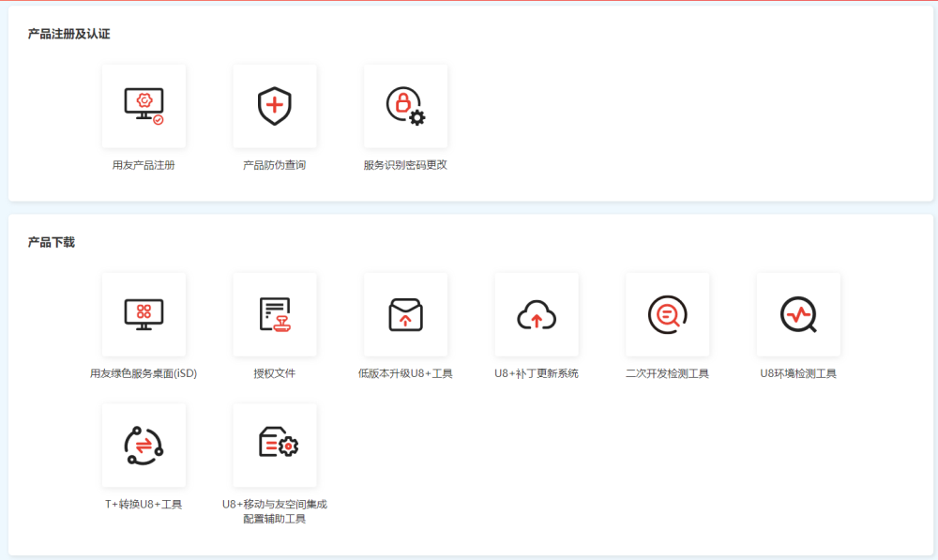
Task: Click the 用友绿色服务桌面(iSD) label
Action: pos(144,373)
